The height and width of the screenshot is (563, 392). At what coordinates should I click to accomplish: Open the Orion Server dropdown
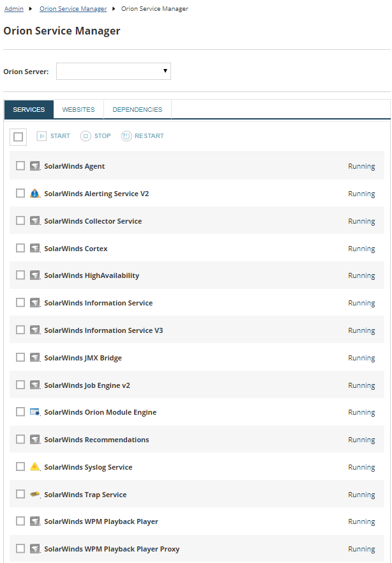pos(113,71)
